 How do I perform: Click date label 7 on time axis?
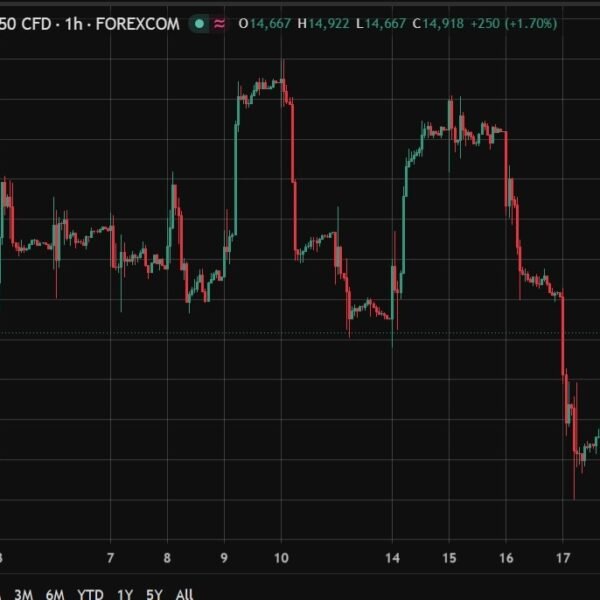tap(110, 558)
